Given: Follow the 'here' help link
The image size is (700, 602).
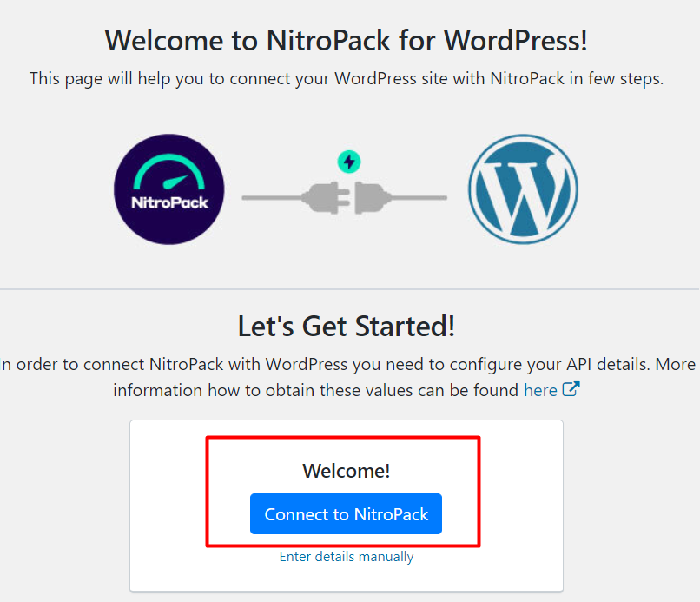Looking at the screenshot, I should click(x=540, y=390).
